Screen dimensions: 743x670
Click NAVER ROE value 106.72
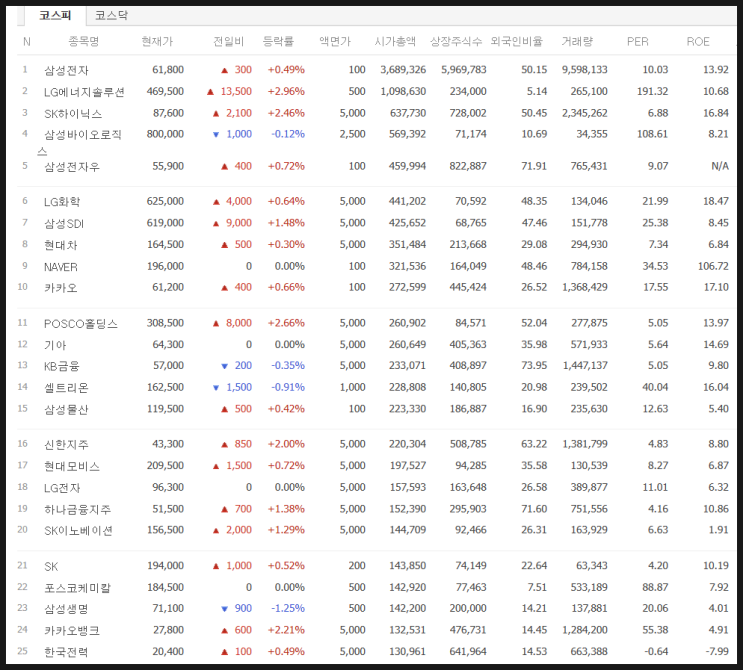pyautogui.click(x=713, y=266)
